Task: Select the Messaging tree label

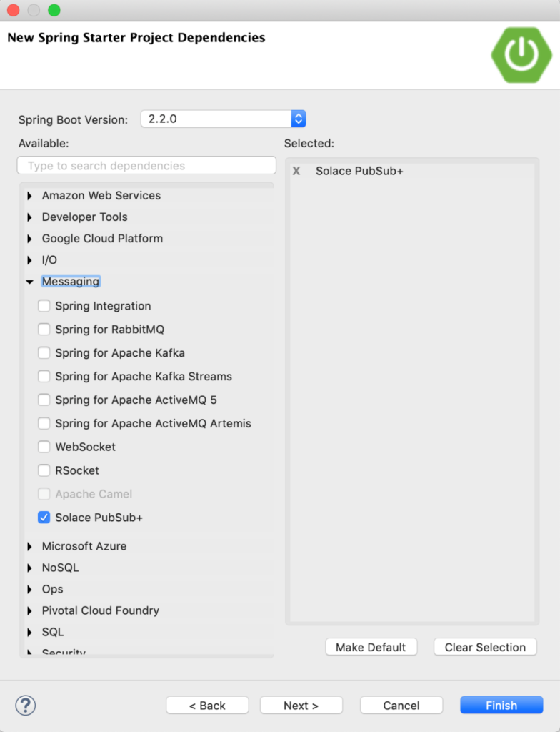Action: click(x=71, y=282)
